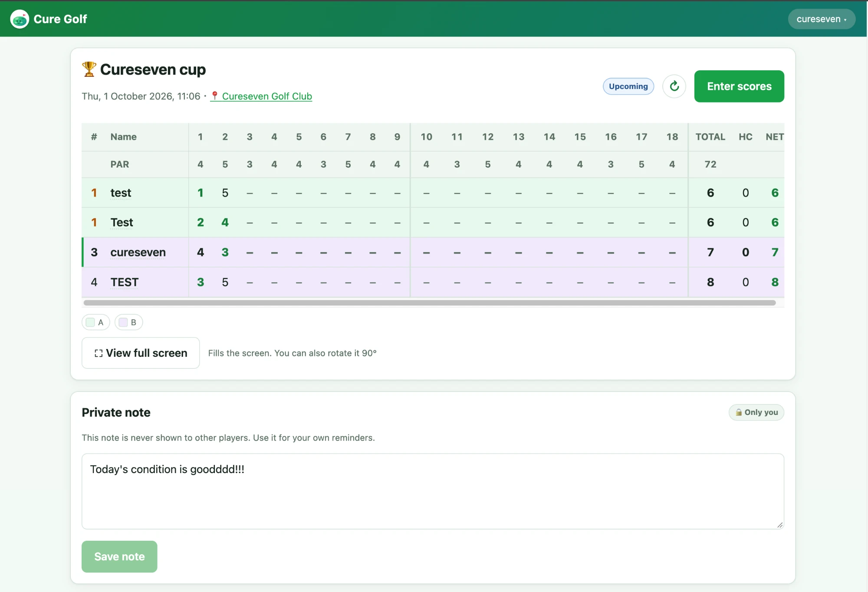Toggle the B group filter chip

click(x=128, y=322)
